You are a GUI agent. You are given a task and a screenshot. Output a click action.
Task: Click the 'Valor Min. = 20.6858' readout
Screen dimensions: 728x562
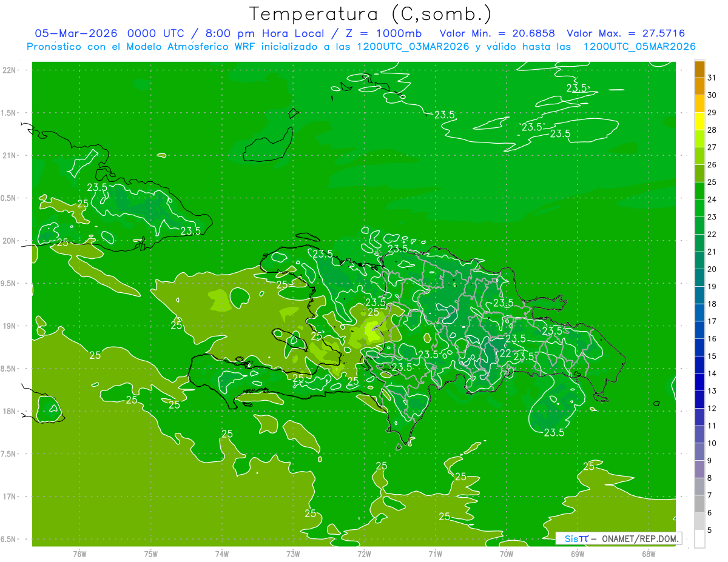click(x=497, y=33)
